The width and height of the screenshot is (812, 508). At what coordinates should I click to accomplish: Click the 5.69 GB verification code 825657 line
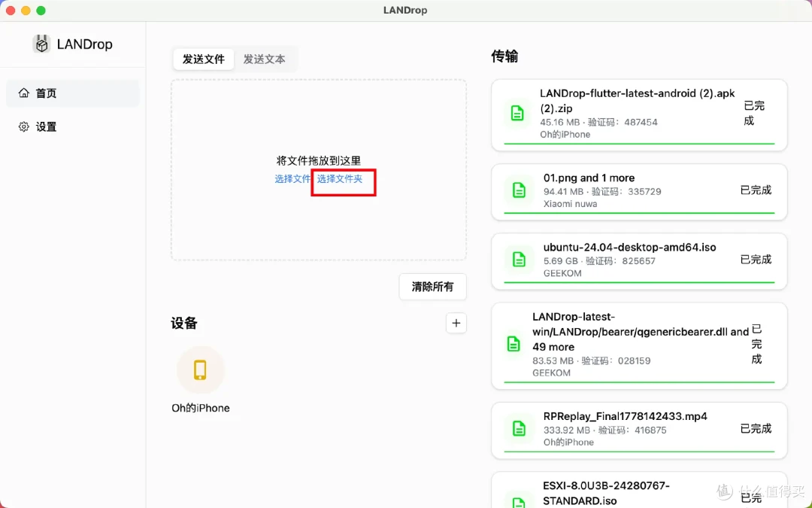tap(599, 260)
